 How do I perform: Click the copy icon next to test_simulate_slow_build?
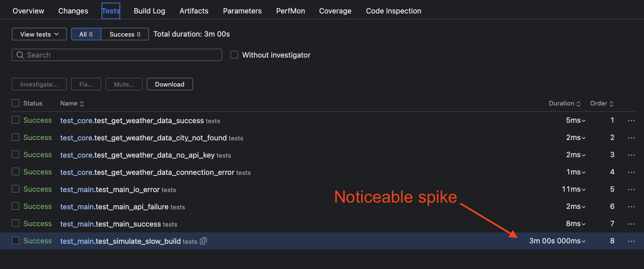tap(203, 241)
